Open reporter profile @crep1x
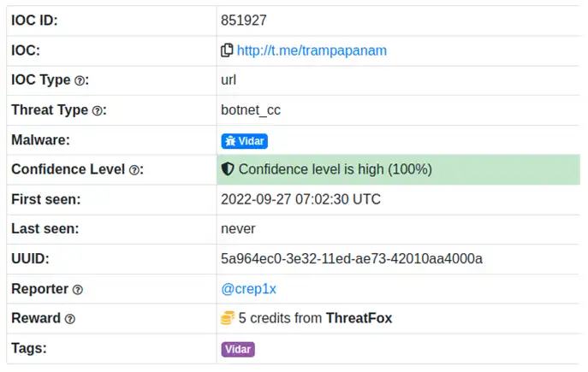588x372 pixels. (x=249, y=289)
